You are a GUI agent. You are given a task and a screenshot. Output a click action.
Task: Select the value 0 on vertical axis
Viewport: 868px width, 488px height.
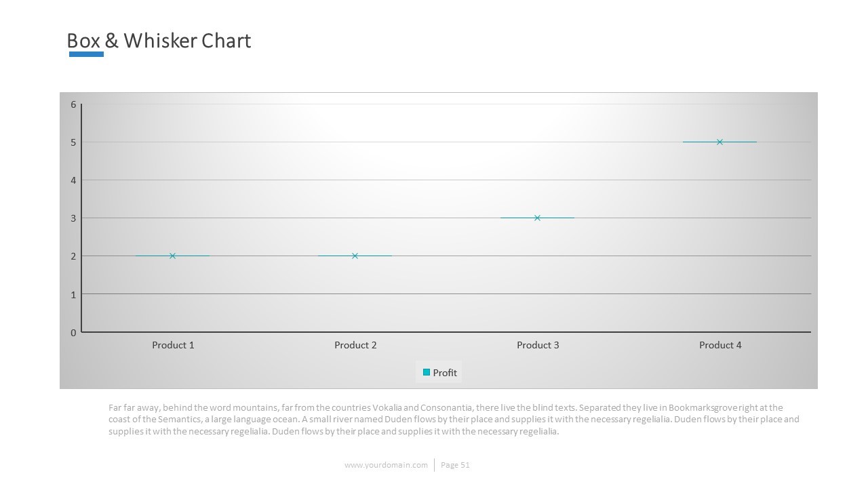(x=73, y=332)
